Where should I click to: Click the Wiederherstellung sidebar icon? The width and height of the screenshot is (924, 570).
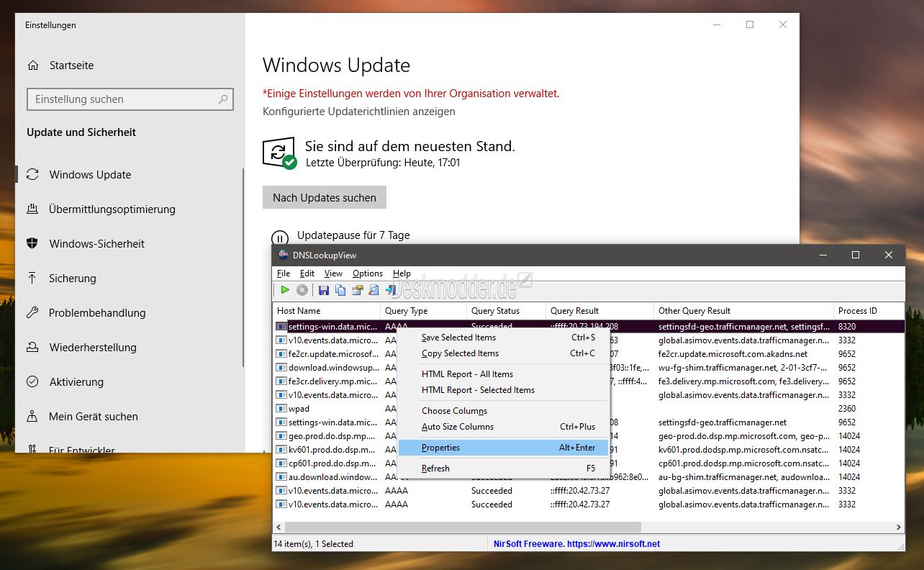point(32,347)
